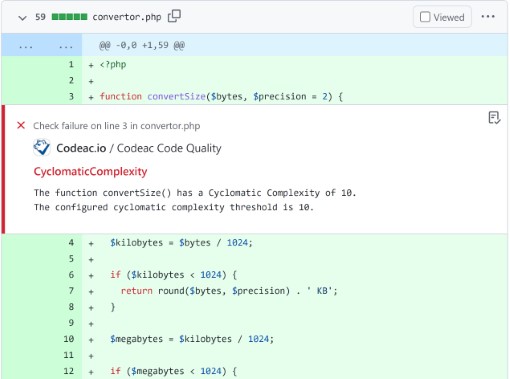The height and width of the screenshot is (379, 510).
Task: Expand hidden lines above the hunk header
Action: [x=42, y=45]
